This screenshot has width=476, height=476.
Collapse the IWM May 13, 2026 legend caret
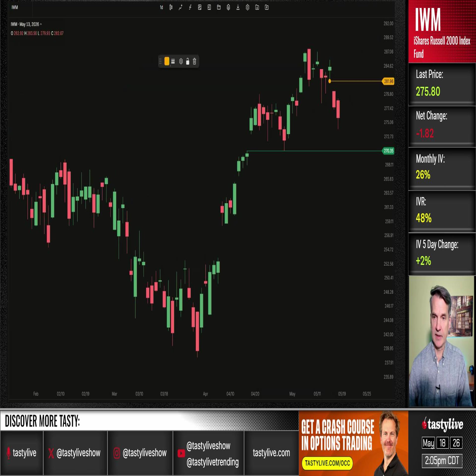(x=41, y=24)
